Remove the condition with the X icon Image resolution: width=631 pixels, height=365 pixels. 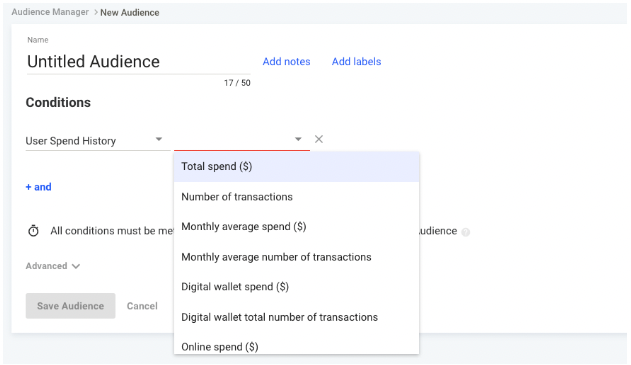point(319,139)
